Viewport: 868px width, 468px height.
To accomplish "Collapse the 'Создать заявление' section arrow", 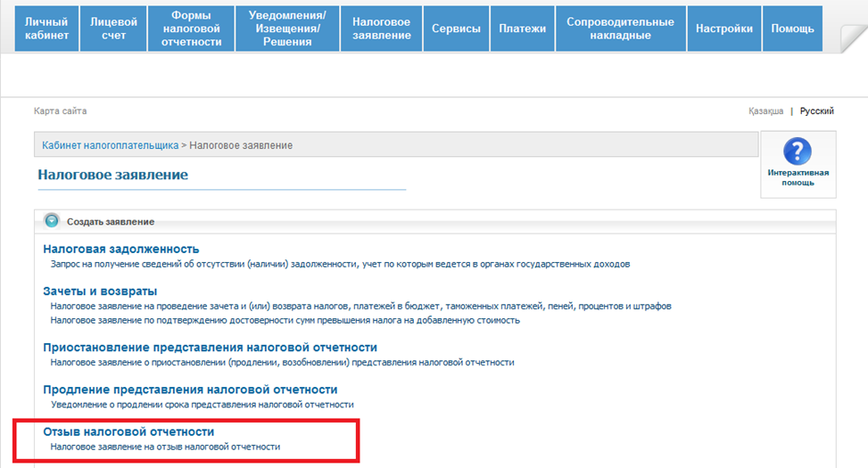I will pos(52,221).
